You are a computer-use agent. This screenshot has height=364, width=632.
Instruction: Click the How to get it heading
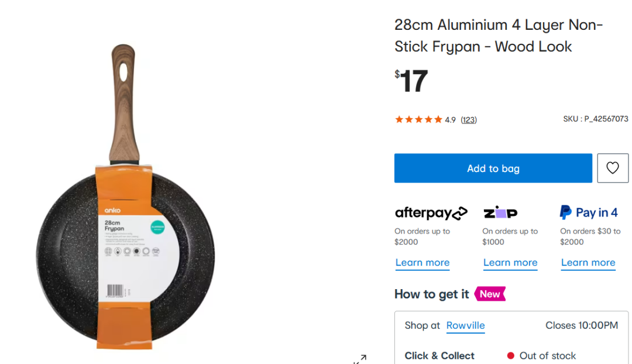tap(431, 294)
